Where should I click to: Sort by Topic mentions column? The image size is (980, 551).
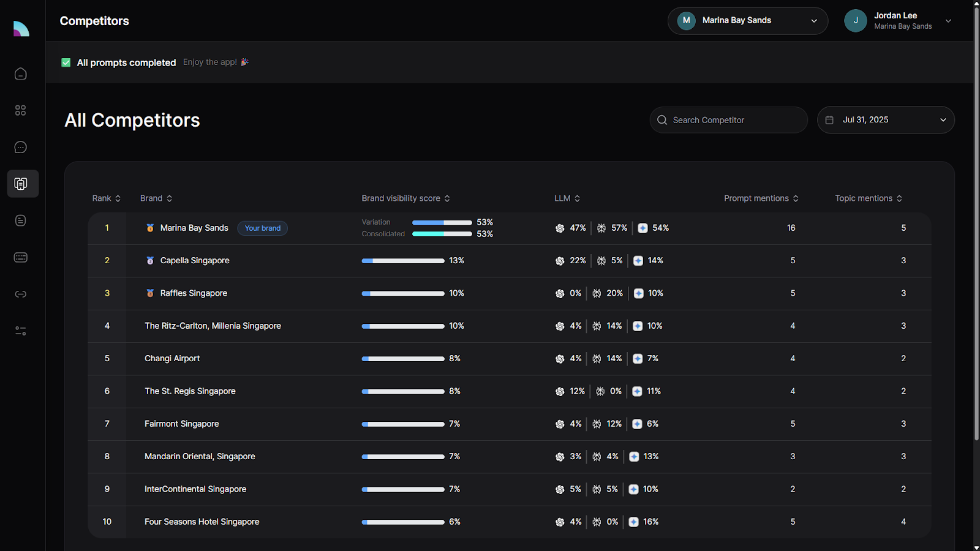click(x=869, y=198)
